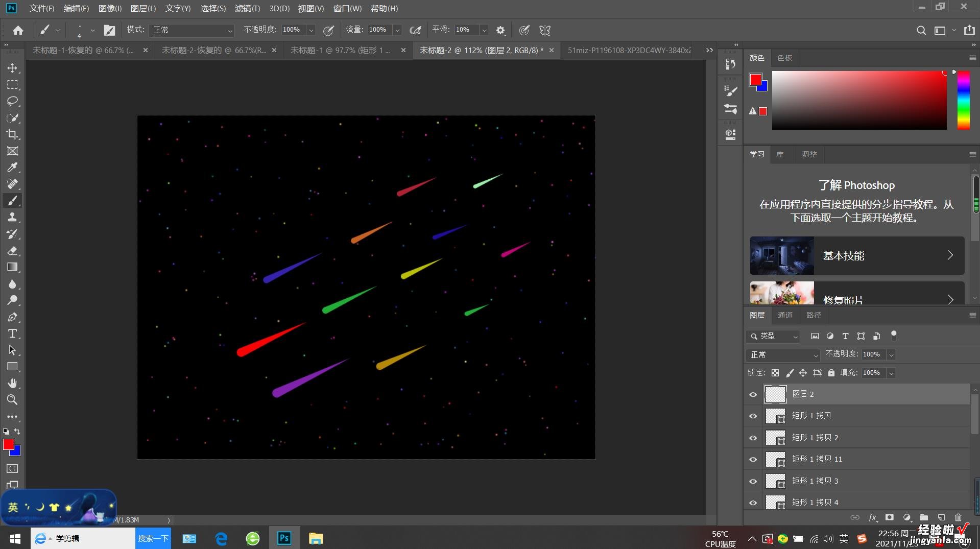Select the Eraser tool
Screen dimensions: 980x549
(12, 250)
